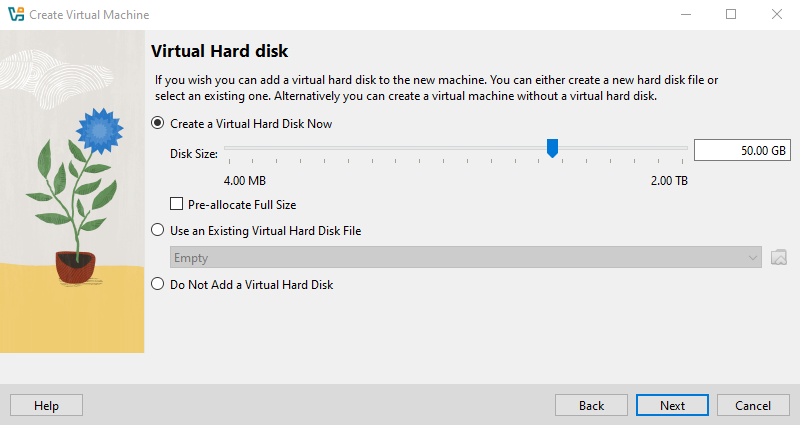The image size is (800, 425).
Task: Minimize the Create Virtual Machine window
Action: (685, 15)
